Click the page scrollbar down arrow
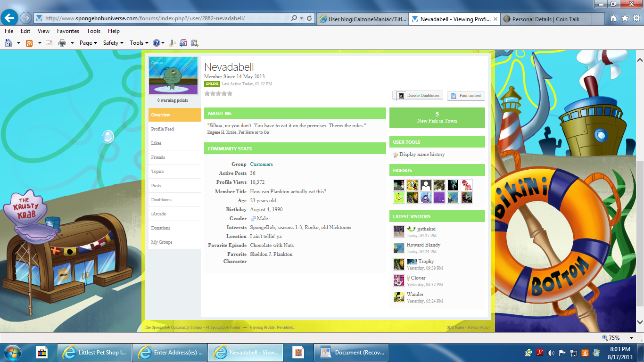The height and width of the screenshot is (362, 644). coord(640,322)
